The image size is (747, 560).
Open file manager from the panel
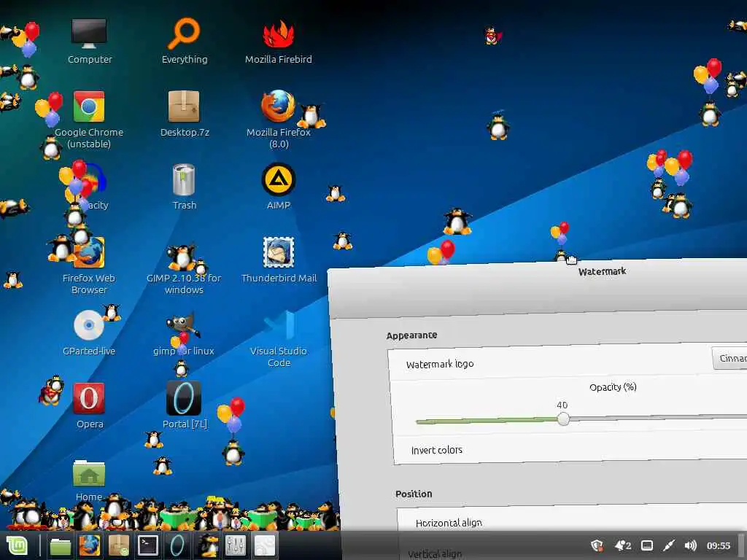[61, 545]
